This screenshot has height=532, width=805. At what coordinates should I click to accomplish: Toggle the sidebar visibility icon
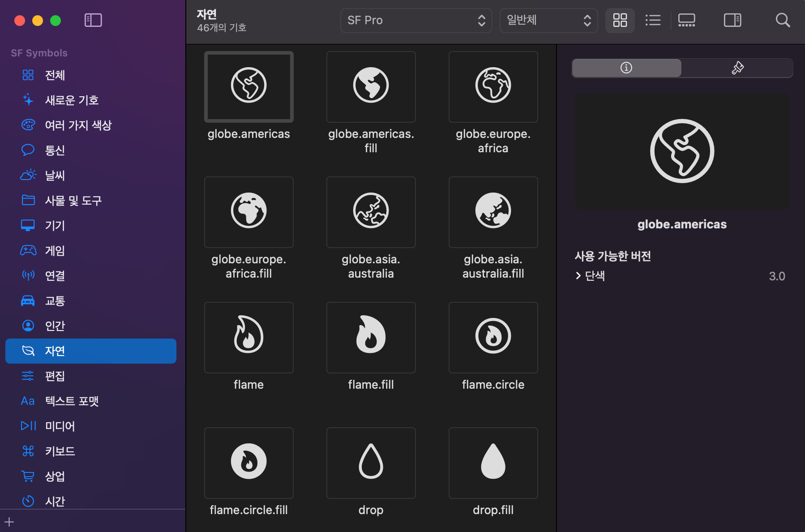coord(93,20)
